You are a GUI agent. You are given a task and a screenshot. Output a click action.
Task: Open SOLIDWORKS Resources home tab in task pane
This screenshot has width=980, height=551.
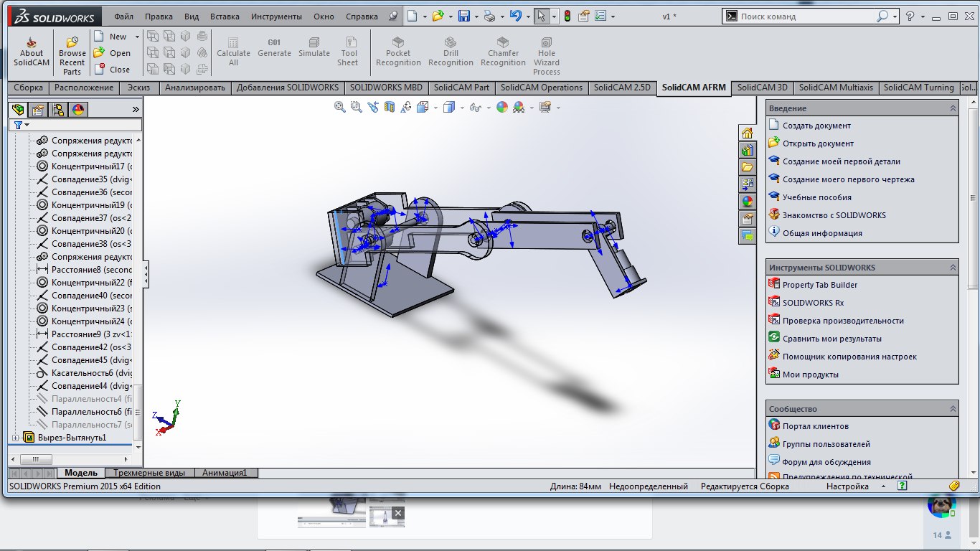(747, 133)
